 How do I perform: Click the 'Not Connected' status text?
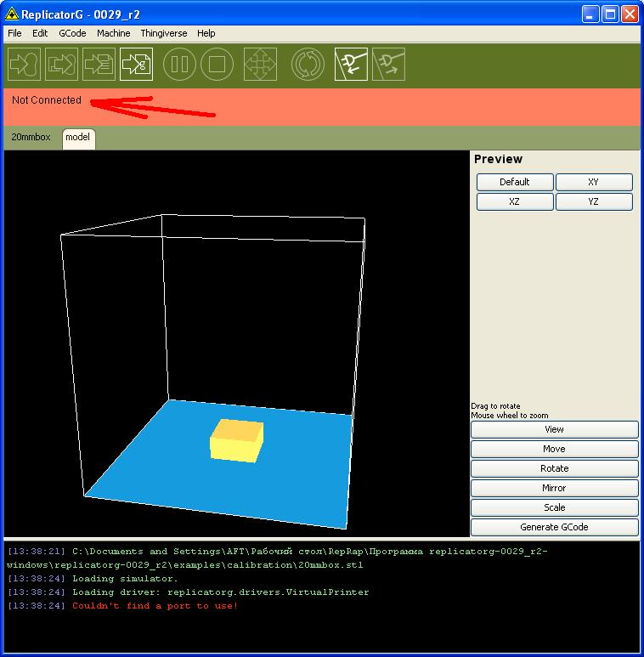[x=47, y=100]
